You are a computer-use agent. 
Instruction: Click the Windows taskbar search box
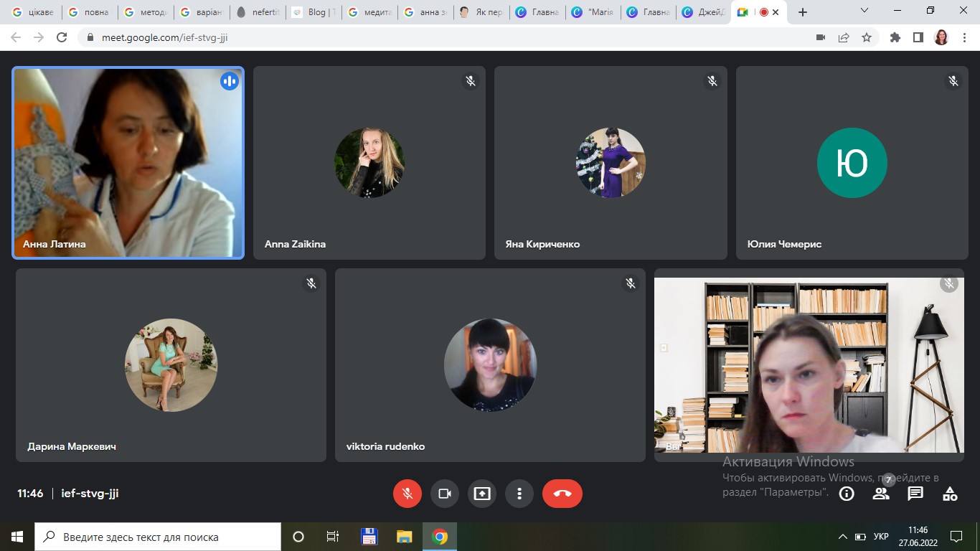tap(158, 537)
